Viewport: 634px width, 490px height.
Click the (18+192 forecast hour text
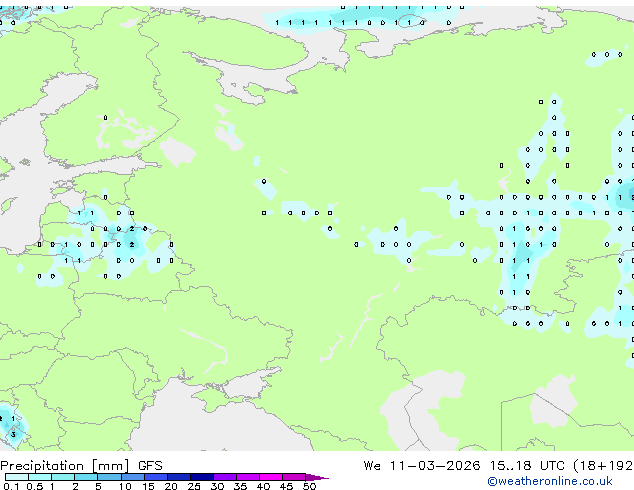point(603,466)
